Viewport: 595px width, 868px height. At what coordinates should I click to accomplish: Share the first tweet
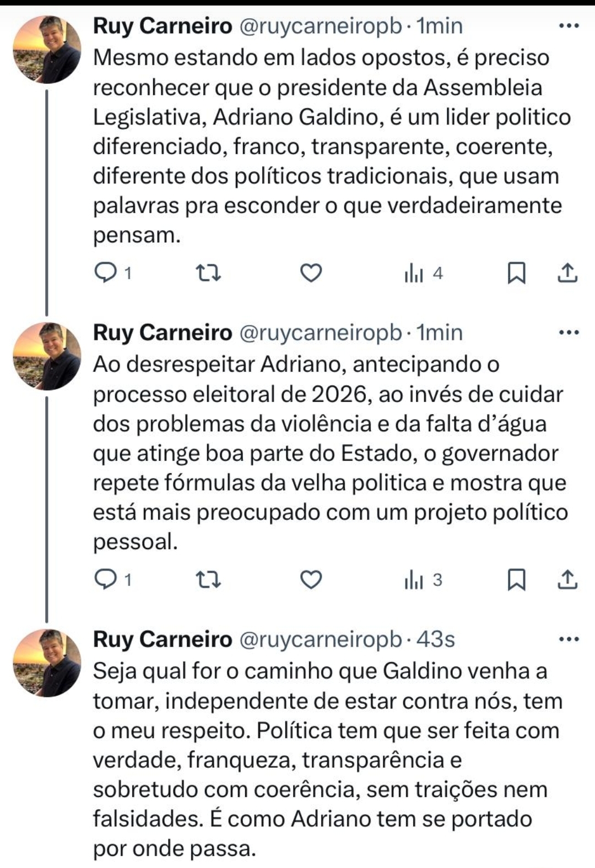coord(567,273)
